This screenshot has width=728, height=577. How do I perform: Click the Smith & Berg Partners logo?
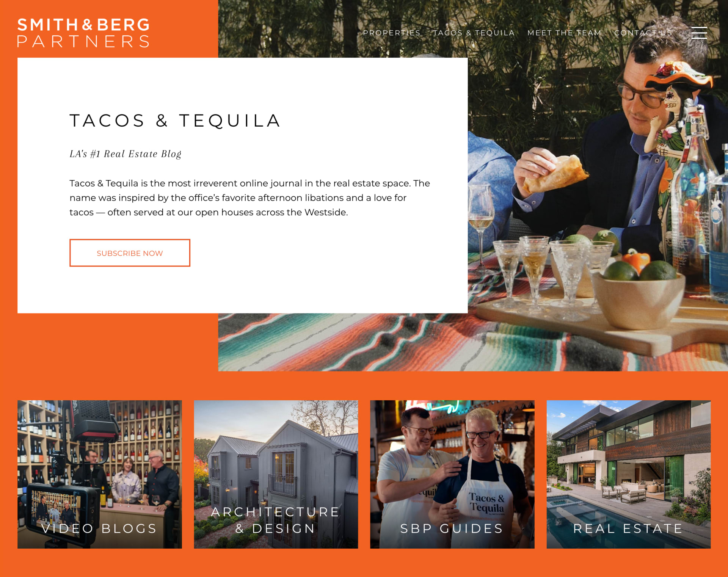(x=83, y=33)
